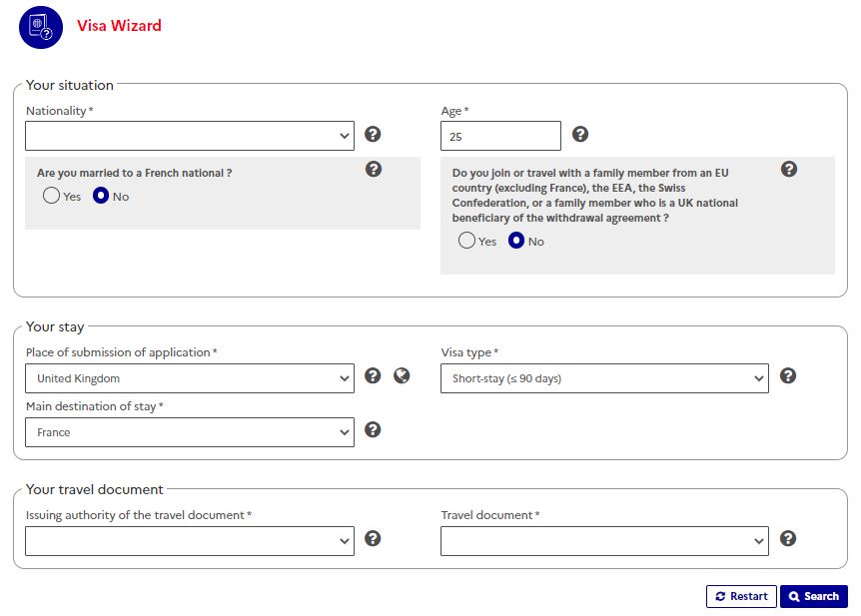Screen dimensions: 861x616
Task: Click the Visa Wizard passport logo icon
Action: [x=41, y=27]
